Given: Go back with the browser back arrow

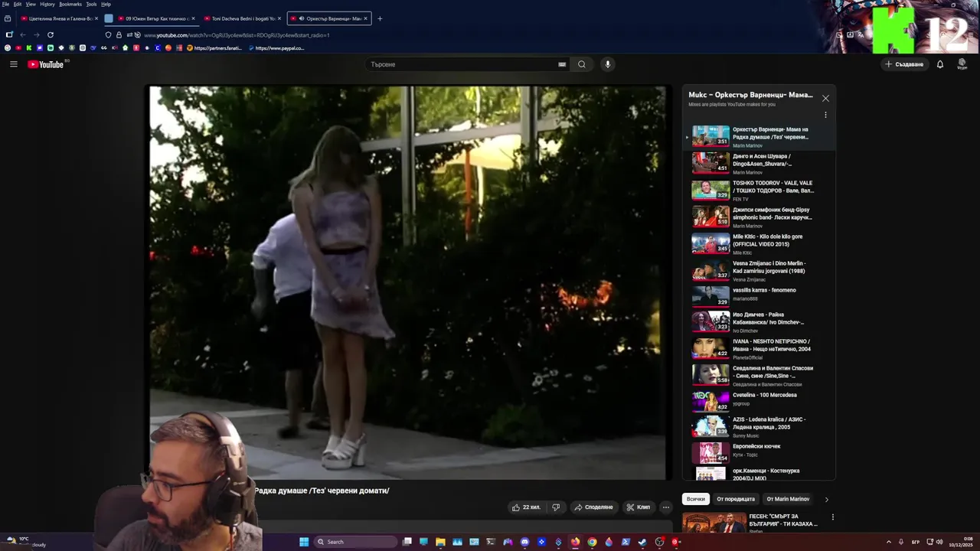Looking at the screenshot, I should [x=23, y=34].
